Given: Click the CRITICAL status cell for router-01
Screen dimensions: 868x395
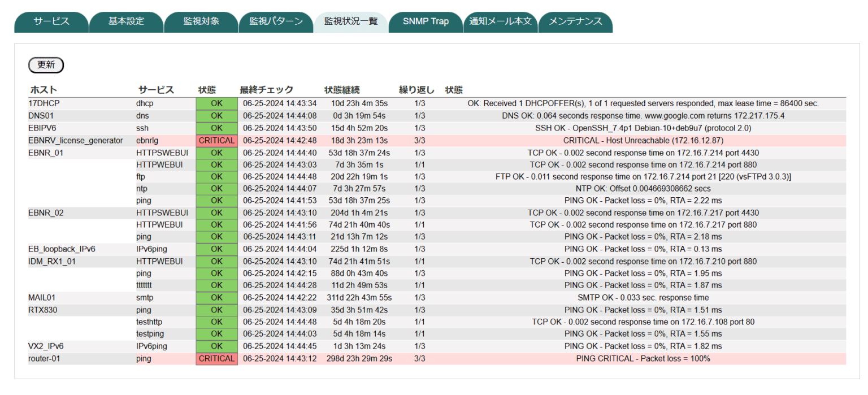Looking at the screenshot, I should 216,359.
